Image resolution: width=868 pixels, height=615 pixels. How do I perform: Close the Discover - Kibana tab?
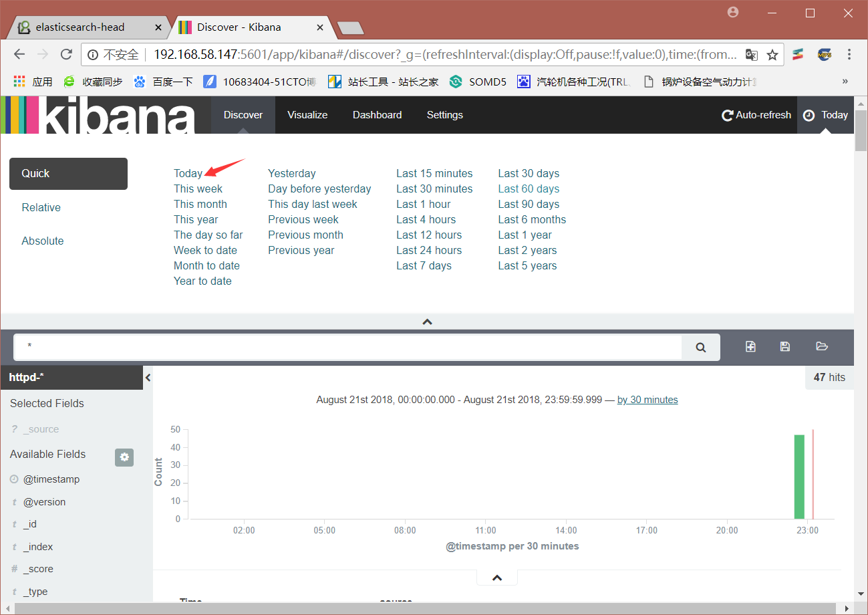click(320, 27)
